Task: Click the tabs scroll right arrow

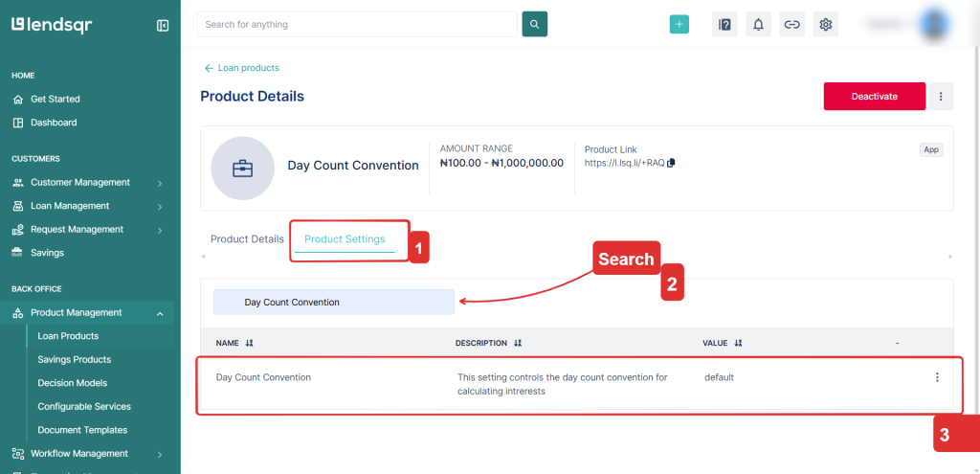Action: pyautogui.click(x=950, y=257)
